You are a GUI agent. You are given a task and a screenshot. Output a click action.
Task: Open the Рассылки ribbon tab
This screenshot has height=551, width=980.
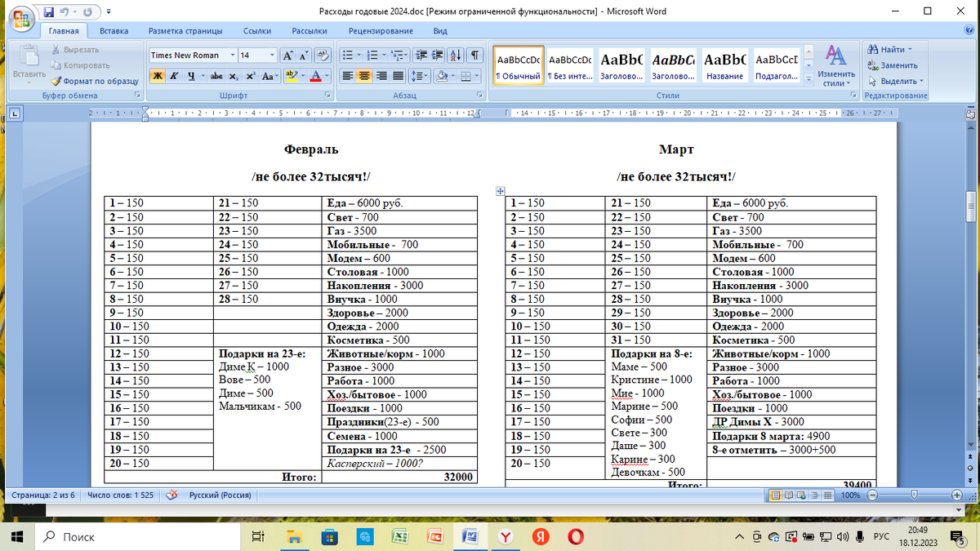pyautogui.click(x=310, y=31)
